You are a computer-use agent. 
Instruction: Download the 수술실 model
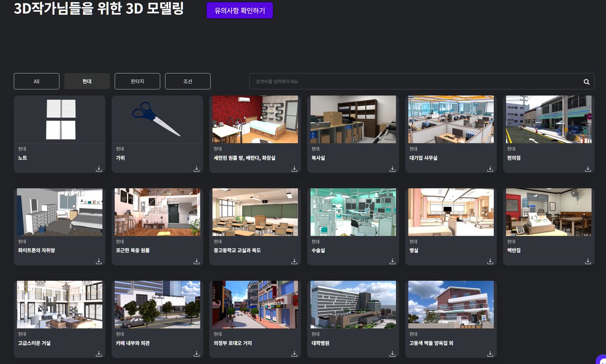[392, 261]
